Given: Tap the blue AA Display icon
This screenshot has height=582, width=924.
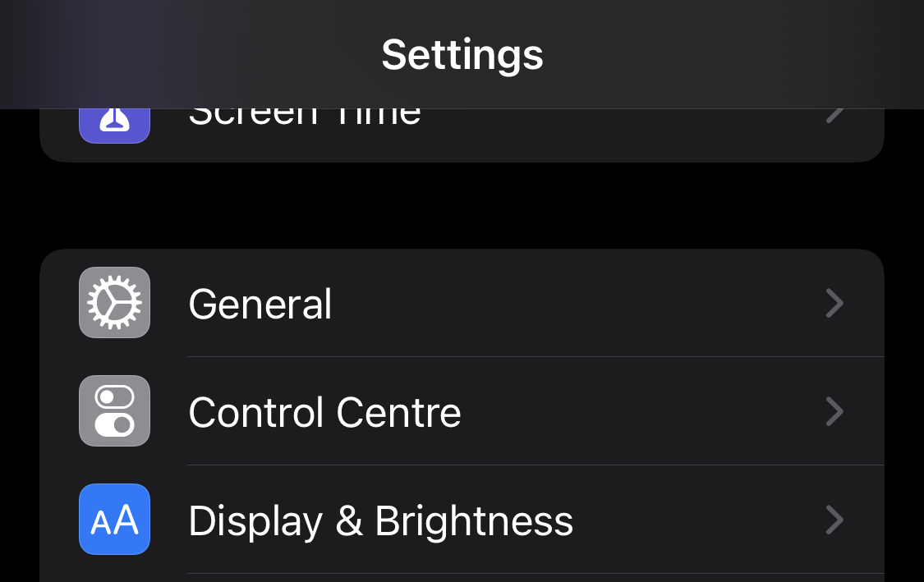Looking at the screenshot, I should (x=114, y=519).
